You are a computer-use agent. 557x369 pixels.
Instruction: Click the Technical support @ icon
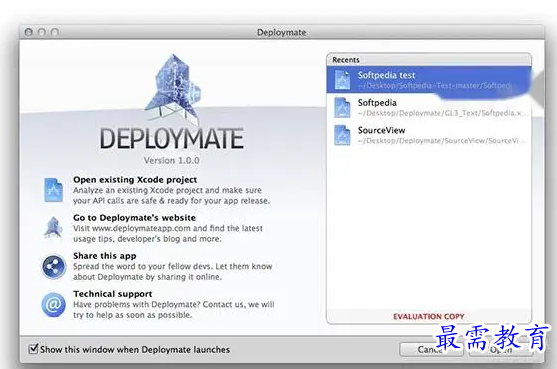[53, 304]
